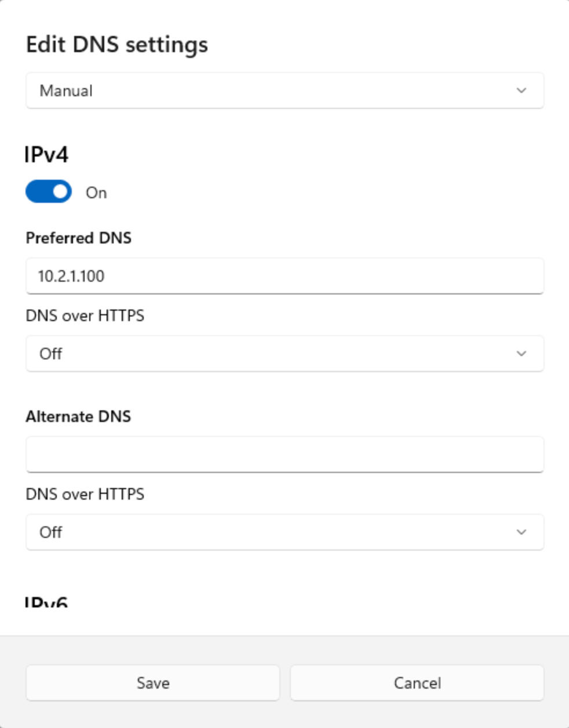This screenshot has width=569, height=728.
Task: Focus the empty Alternate DNS field
Action: pos(284,454)
